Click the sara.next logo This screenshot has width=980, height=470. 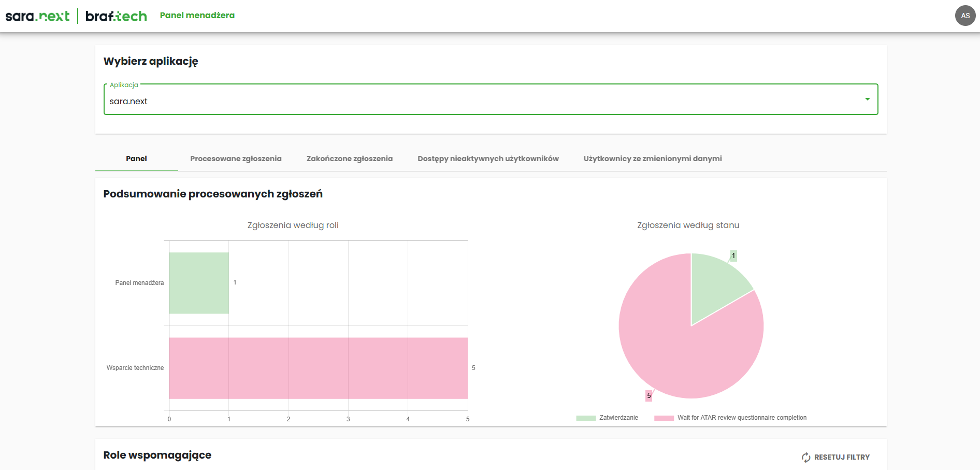pos(37,16)
